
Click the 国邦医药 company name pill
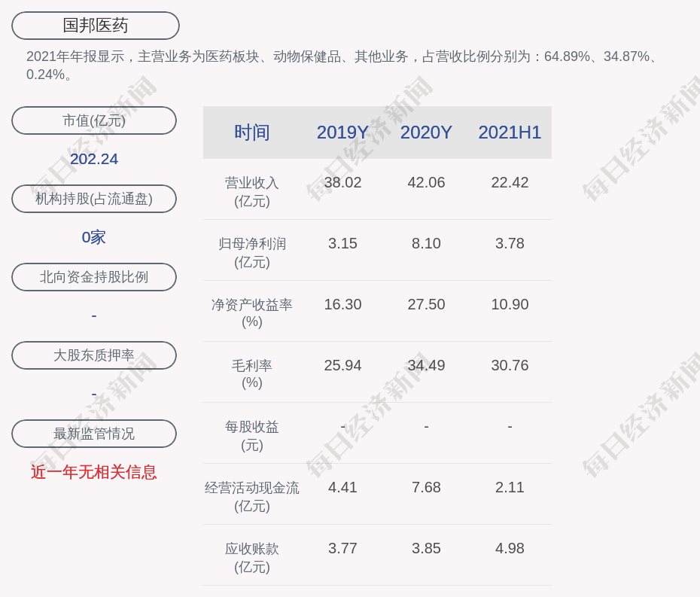pos(96,26)
